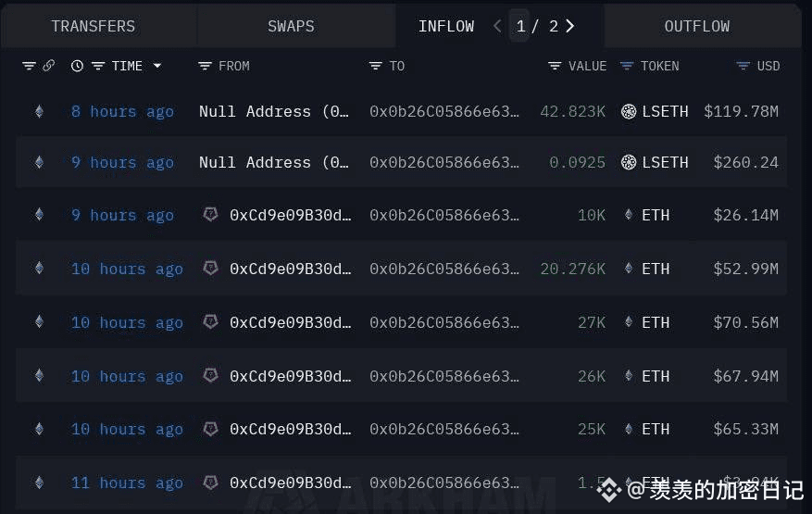812x514 pixels.
Task: Open '10 hours ago' link in $70.56M row
Action: 127,323
